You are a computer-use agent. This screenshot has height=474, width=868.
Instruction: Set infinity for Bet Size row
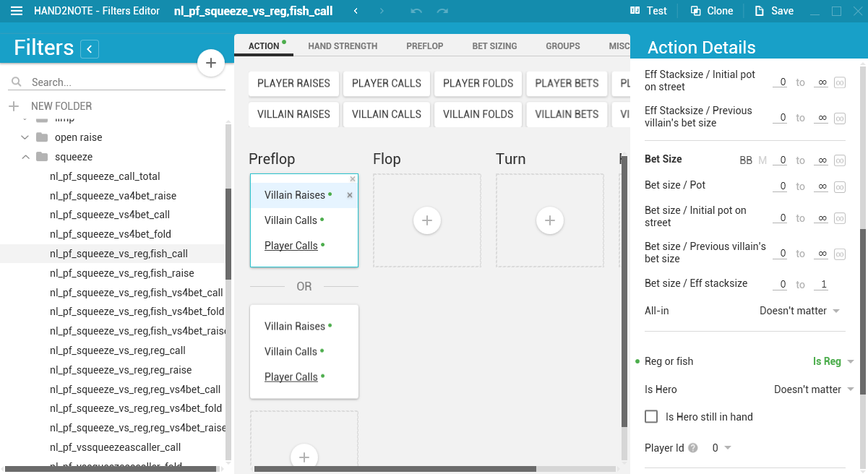click(840, 160)
